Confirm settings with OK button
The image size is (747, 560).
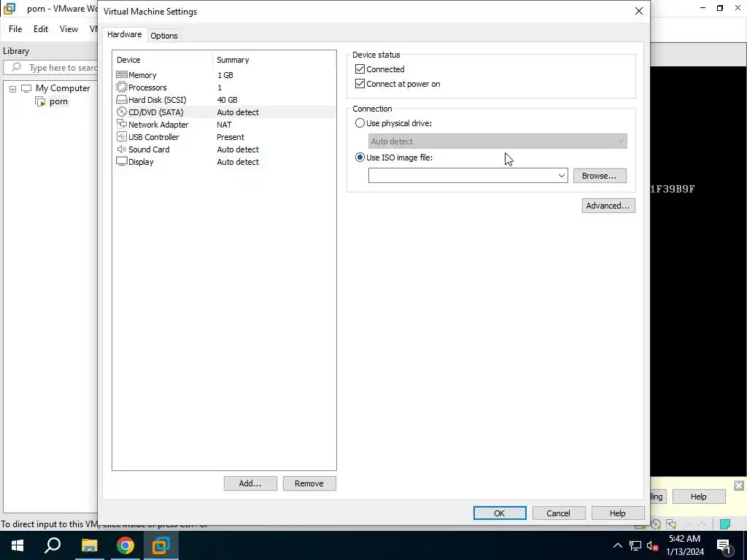pos(499,513)
